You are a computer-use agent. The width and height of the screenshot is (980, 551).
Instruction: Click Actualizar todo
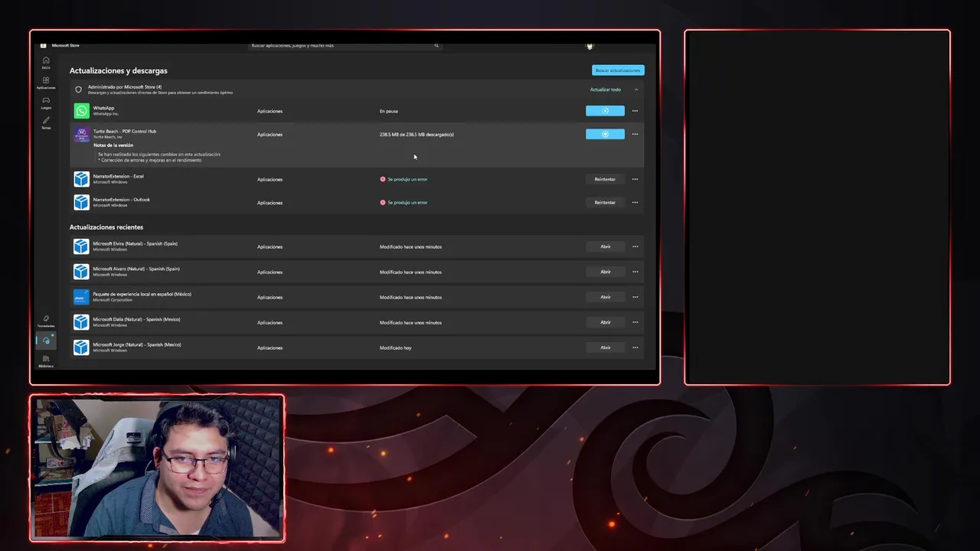coord(605,90)
